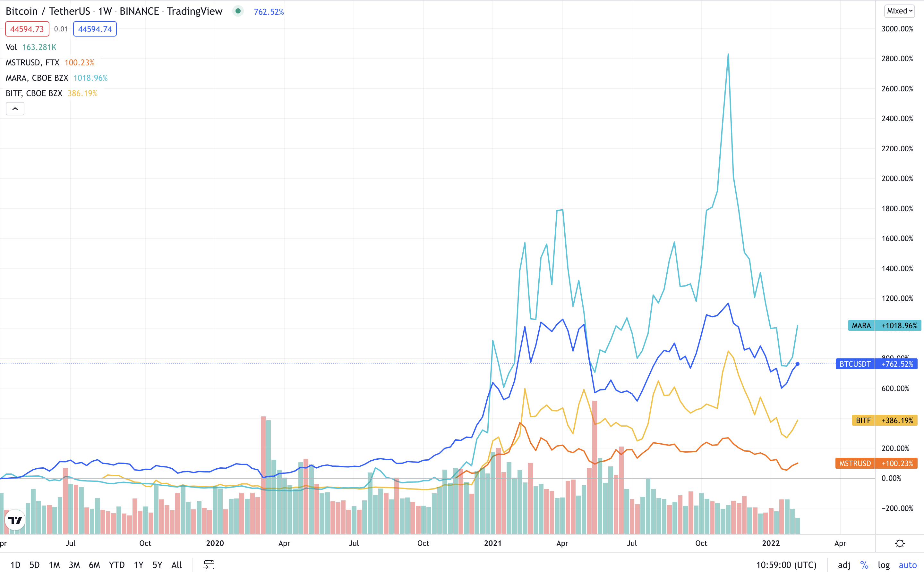Click the TradingView logo icon
This screenshot has width=924, height=577.
click(x=15, y=520)
